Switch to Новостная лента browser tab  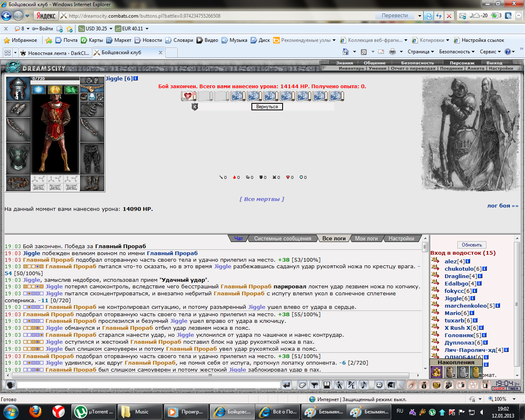click(x=55, y=52)
